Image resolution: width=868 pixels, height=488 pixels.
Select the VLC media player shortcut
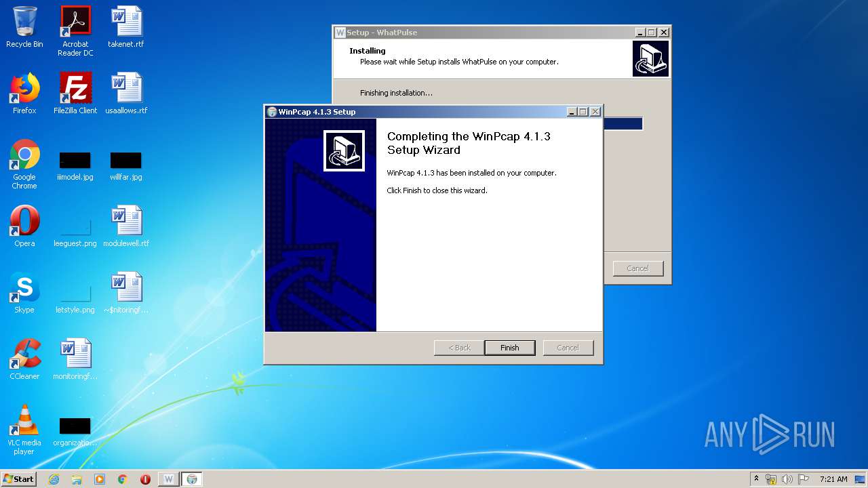click(24, 430)
